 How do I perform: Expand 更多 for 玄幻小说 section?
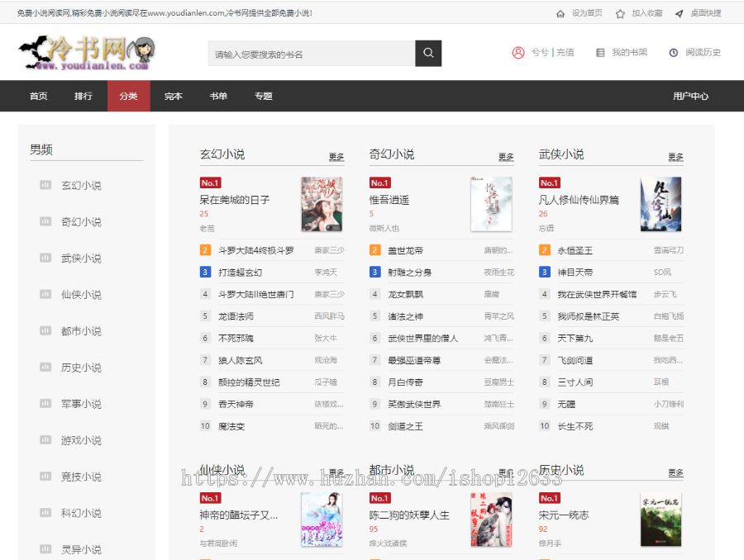point(336,157)
